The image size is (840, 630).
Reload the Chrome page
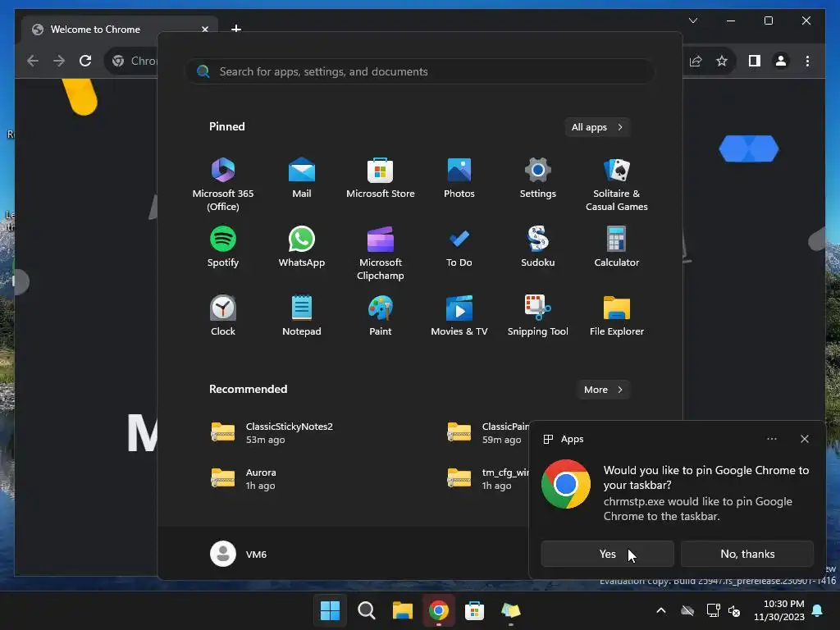tap(85, 61)
